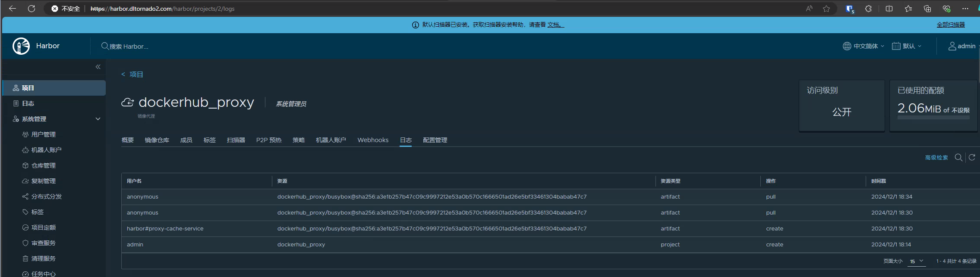This screenshot has height=277, width=980.
Task: Click the Bitwarden shield extension icon
Action: (850, 9)
